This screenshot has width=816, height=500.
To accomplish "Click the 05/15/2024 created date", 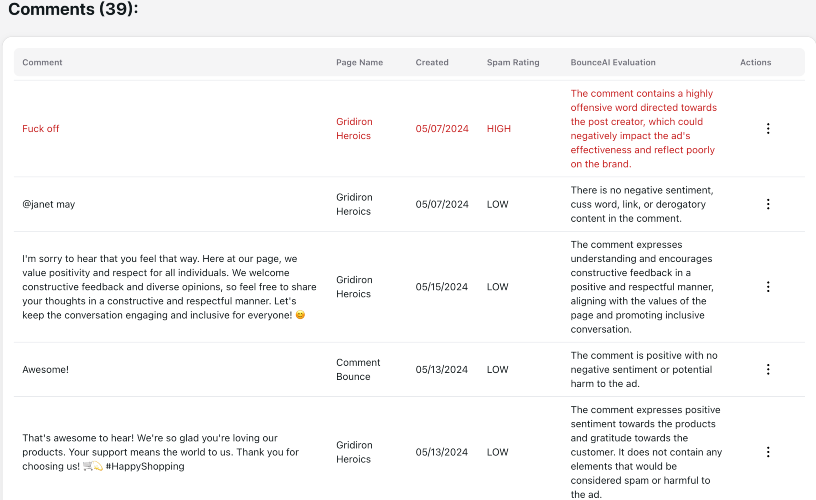I will [442, 287].
